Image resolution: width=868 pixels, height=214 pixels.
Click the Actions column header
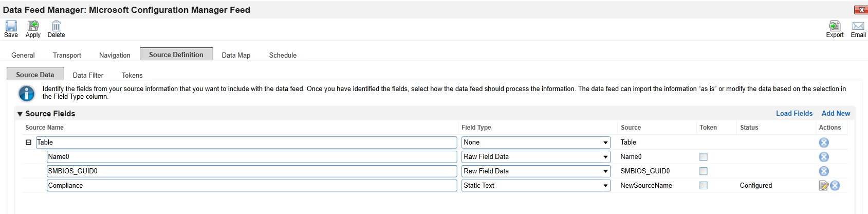830,128
